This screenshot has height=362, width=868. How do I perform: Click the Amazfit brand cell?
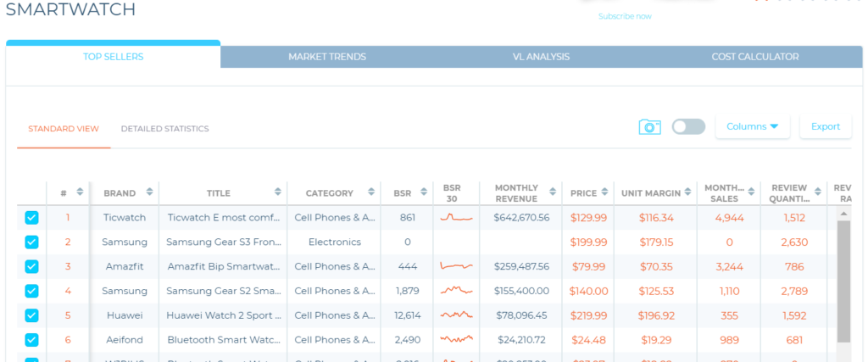tap(125, 266)
